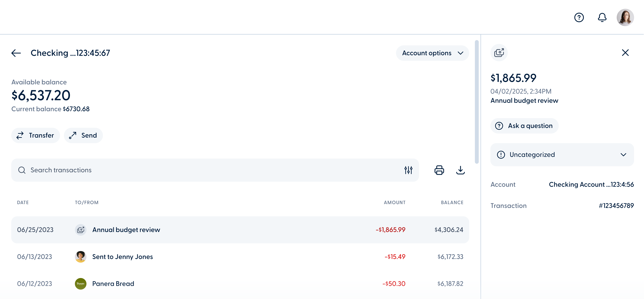Click the Send button
Viewport: 644px width, 299px height.
[x=83, y=135]
